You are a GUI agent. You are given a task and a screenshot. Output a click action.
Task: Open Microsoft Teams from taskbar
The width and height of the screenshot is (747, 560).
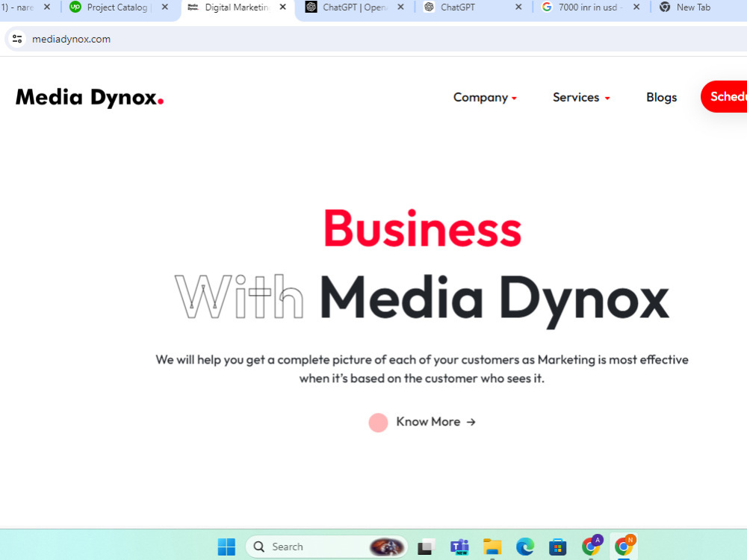click(459, 547)
